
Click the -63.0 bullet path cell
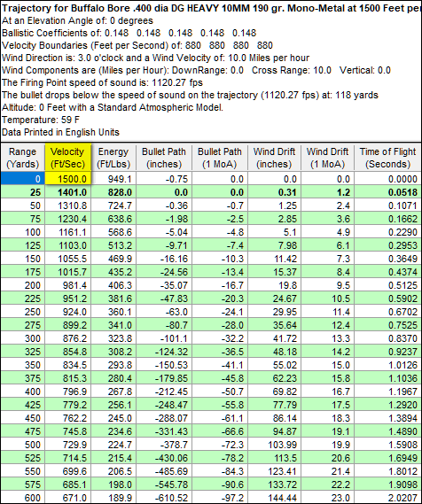(x=164, y=312)
